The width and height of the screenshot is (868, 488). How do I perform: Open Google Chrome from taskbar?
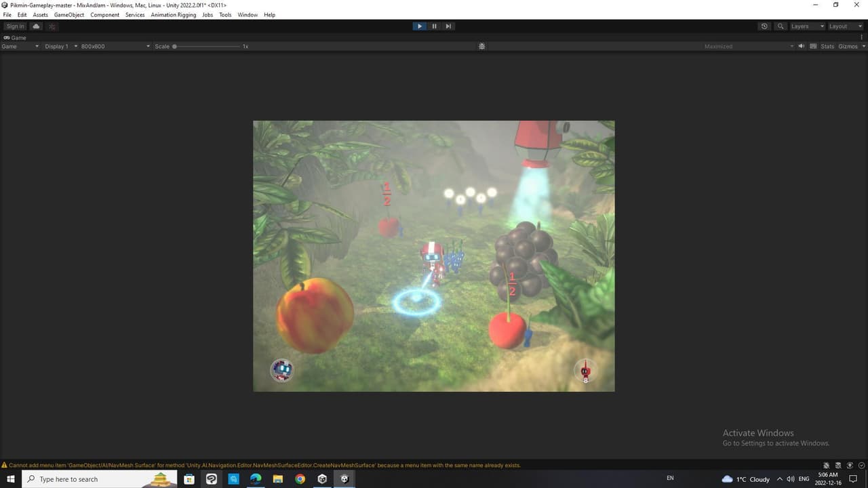click(x=300, y=479)
